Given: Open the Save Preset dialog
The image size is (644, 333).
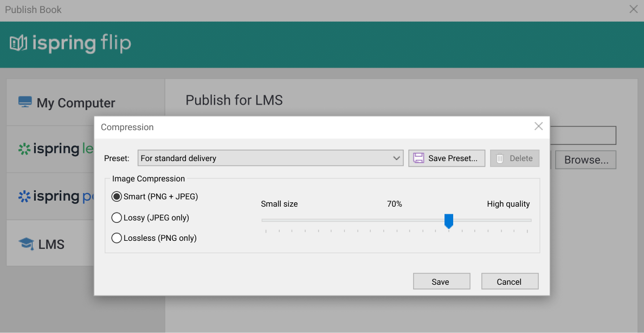Looking at the screenshot, I should pos(447,158).
